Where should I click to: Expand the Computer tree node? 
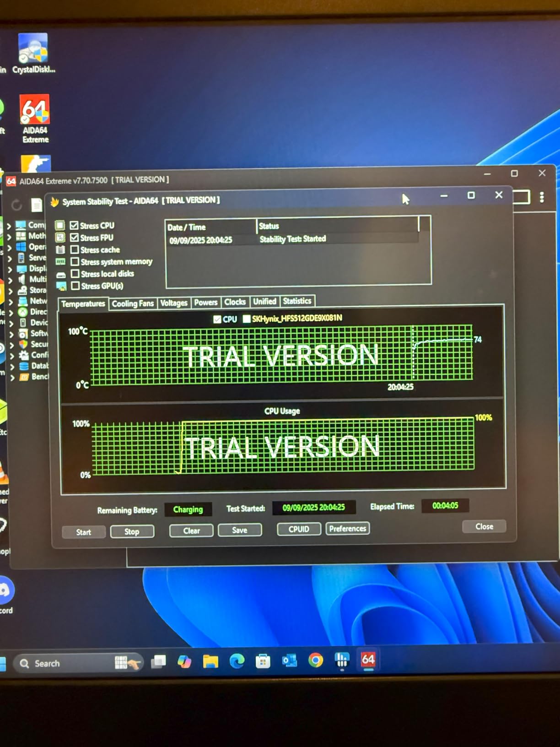pos(9,225)
